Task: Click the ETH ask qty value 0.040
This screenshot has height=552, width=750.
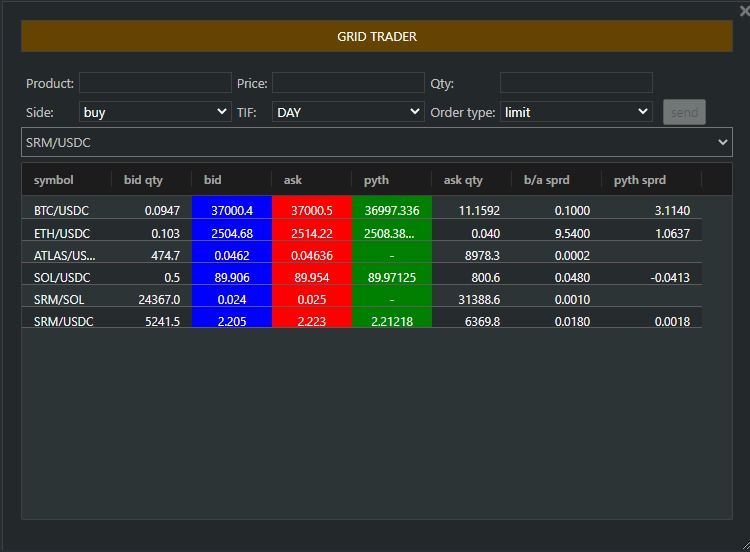Action: 485,233
